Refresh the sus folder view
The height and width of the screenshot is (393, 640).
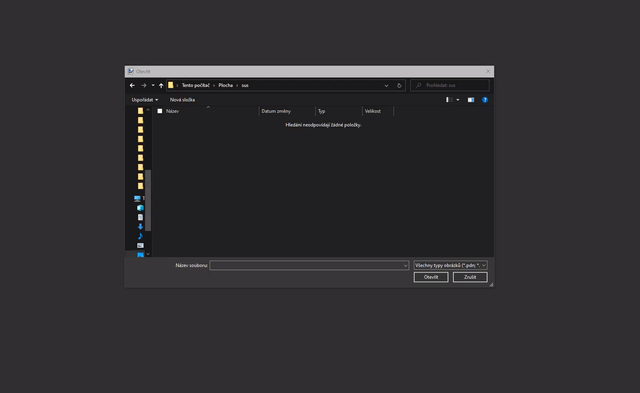click(399, 85)
